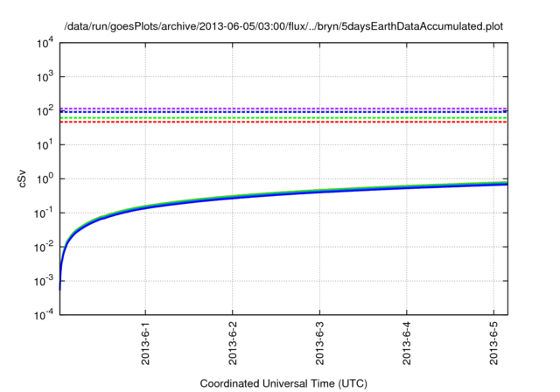560x392 pixels.
Task: Click the 10^-3 y-axis tick label
Action: (44, 281)
